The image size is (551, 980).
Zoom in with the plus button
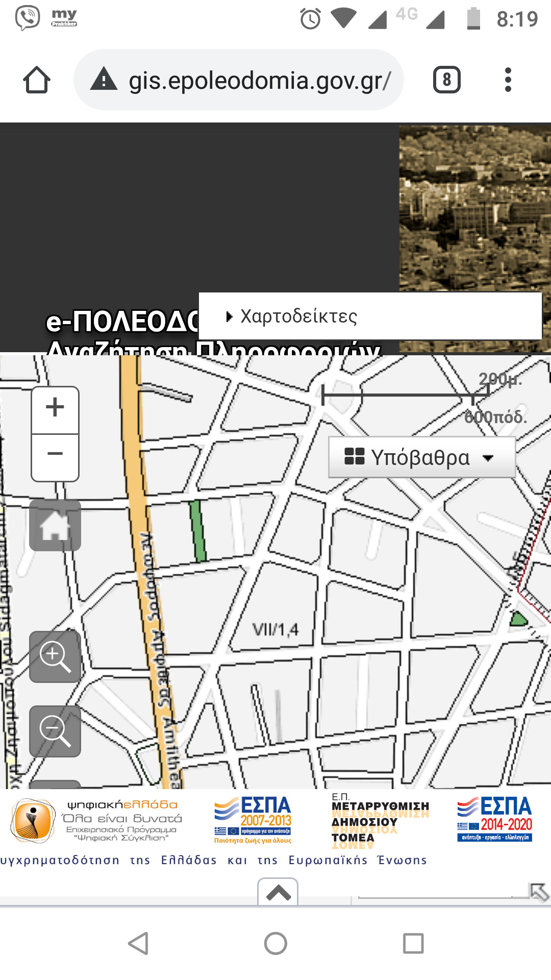(55, 409)
